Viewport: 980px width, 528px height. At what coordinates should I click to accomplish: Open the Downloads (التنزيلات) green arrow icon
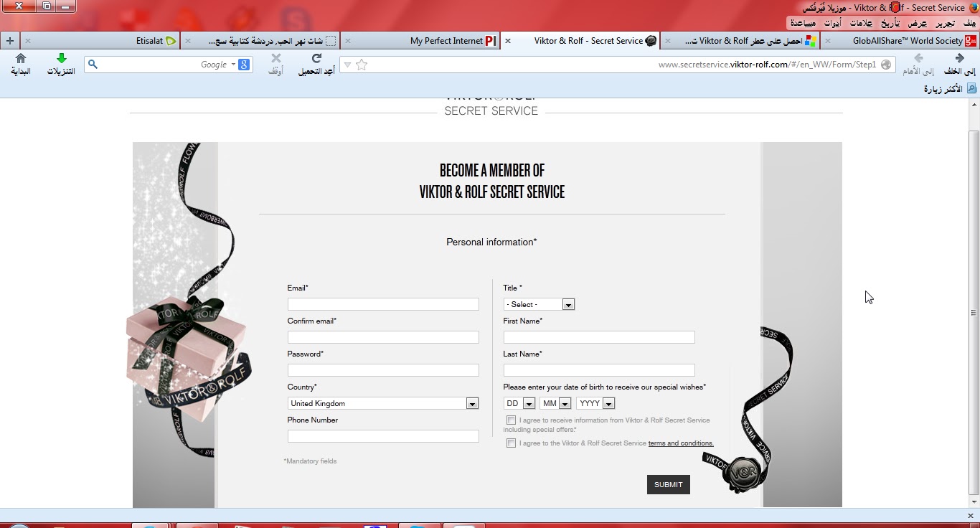61,58
